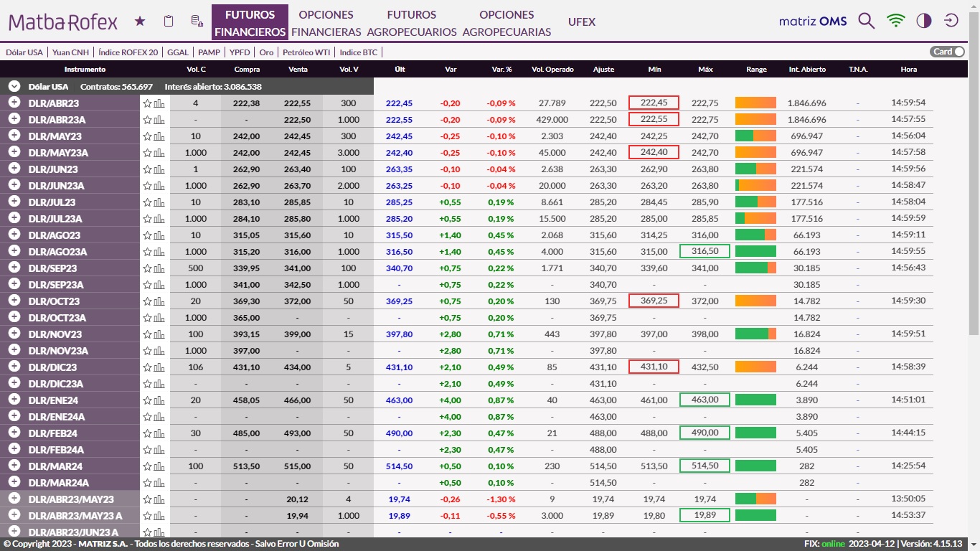Jump to the Petróleo WTI section link
Image resolution: width=980 pixels, height=551 pixels.
[x=306, y=52]
